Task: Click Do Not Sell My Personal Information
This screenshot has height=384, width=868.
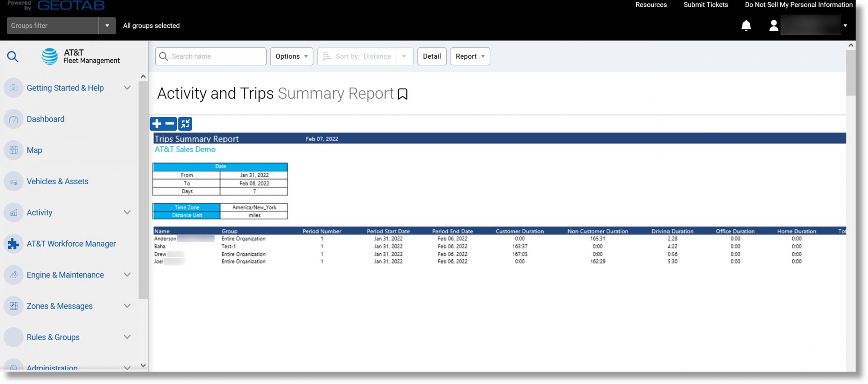Action: [798, 5]
